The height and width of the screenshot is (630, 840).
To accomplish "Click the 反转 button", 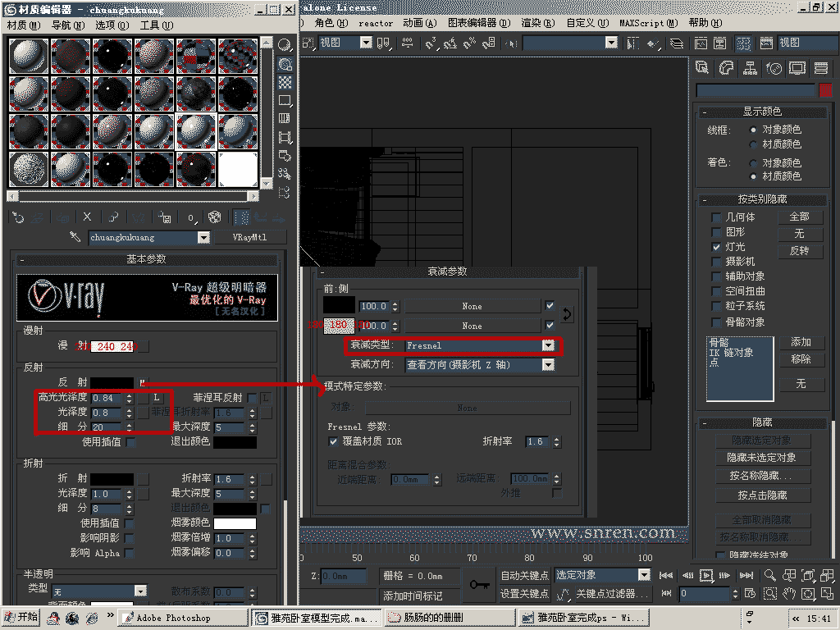I will click(799, 251).
